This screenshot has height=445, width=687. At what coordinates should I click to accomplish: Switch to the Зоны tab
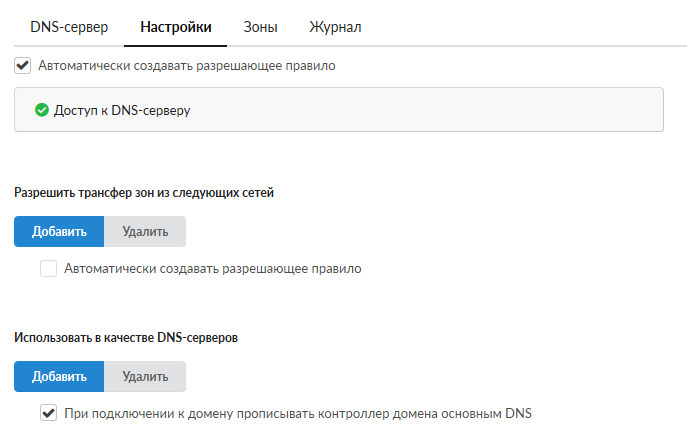[x=260, y=27]
